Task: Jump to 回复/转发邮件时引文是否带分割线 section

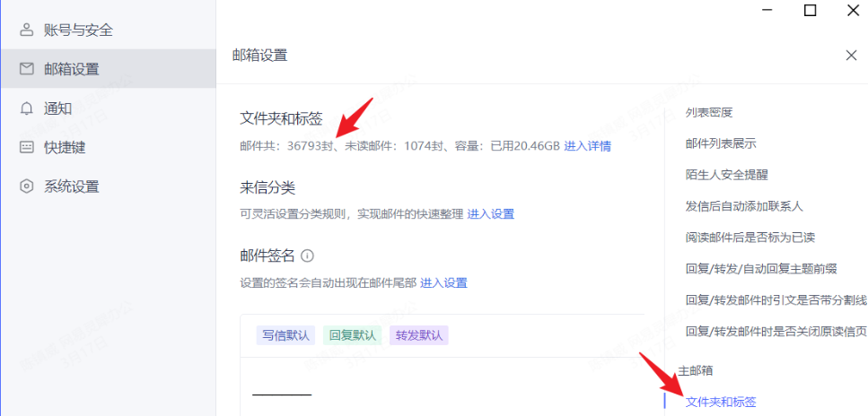Action: [x=776, y=299]
